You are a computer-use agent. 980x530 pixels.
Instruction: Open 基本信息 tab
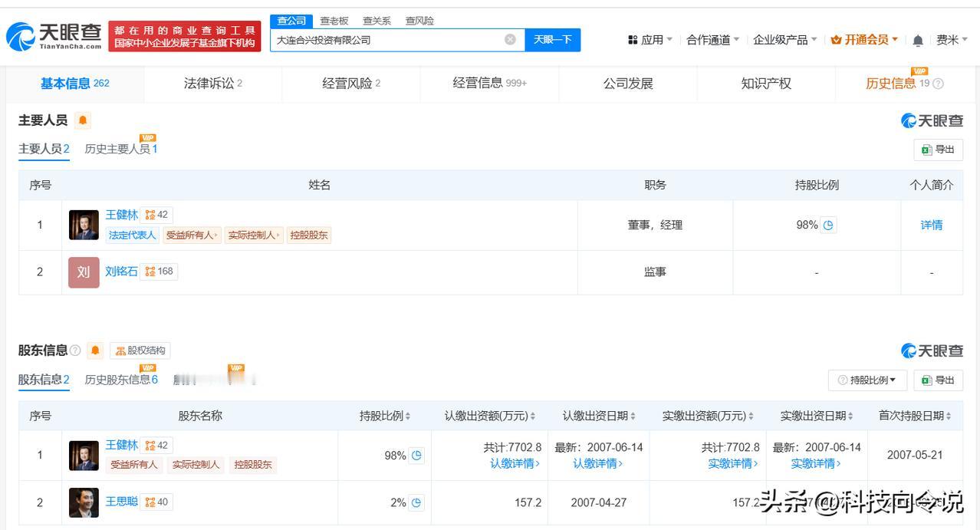(75, 84)
